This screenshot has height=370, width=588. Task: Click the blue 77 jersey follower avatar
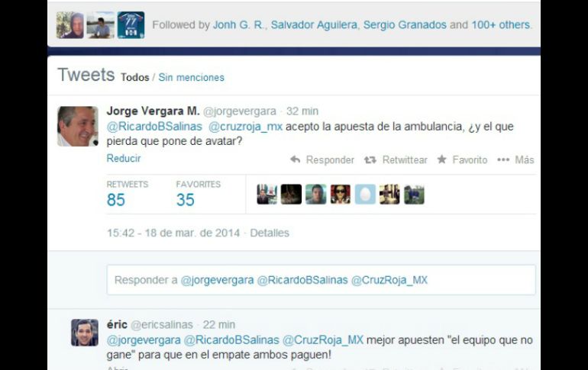pos(131,25)
